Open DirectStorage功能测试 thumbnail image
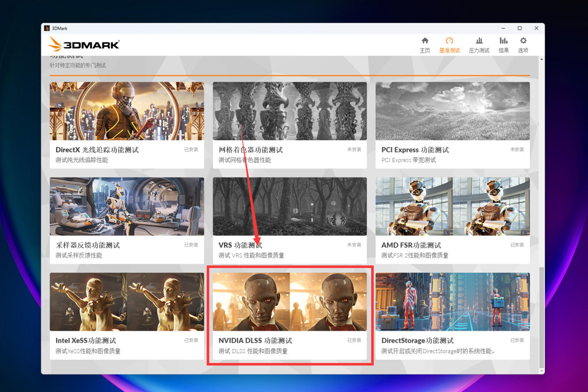Image resolution: width=588 pixels, height=392 pixels. pyautogui.click(x=452, y=302)
